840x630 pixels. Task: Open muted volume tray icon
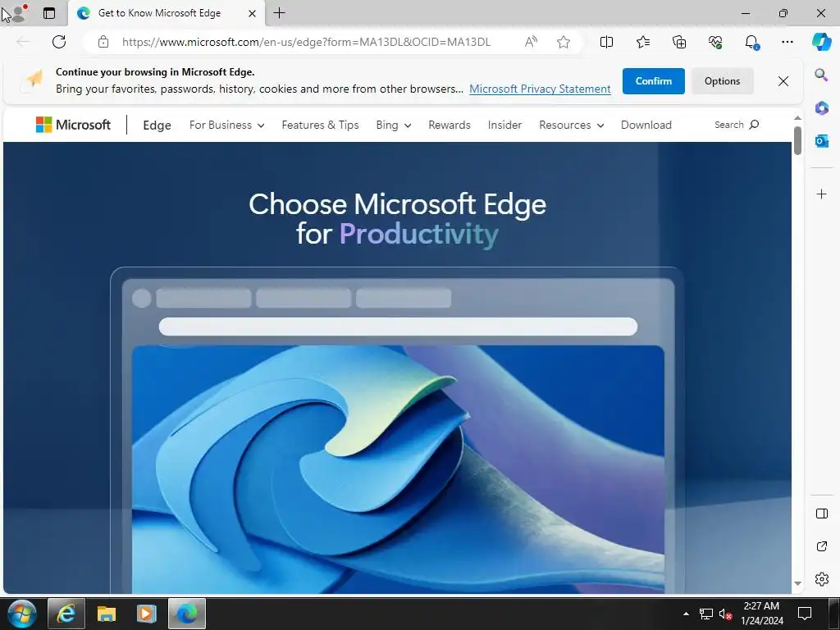725,614
